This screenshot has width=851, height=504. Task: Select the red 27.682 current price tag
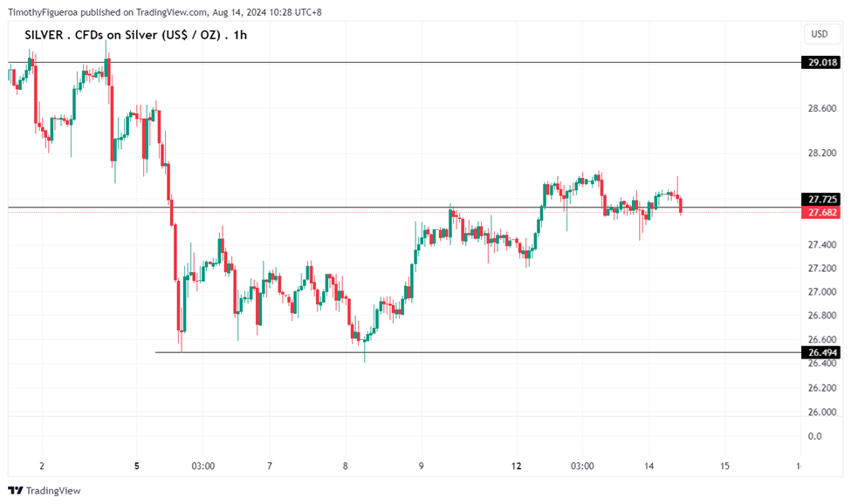822,213
